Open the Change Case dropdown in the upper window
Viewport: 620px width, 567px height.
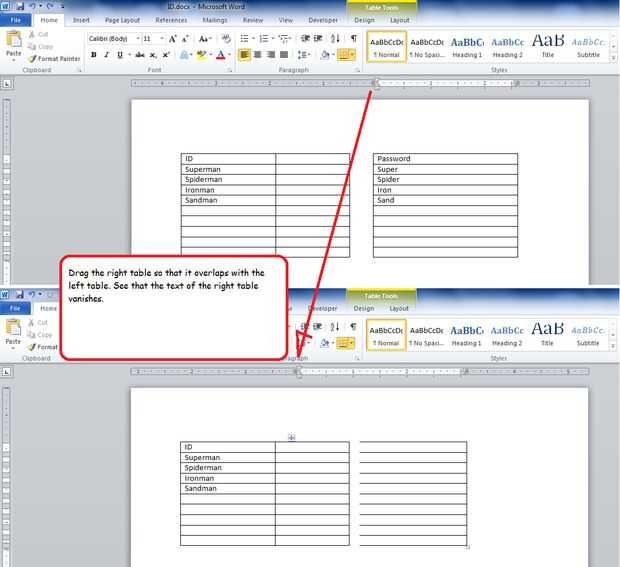point(205,39)
